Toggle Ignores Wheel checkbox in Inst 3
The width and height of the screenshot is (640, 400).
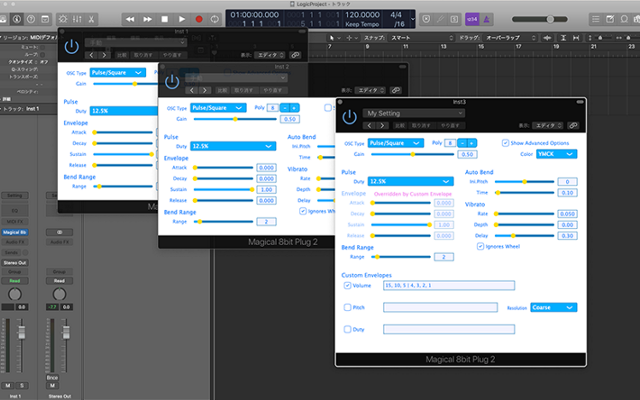(x=480, y=246)
